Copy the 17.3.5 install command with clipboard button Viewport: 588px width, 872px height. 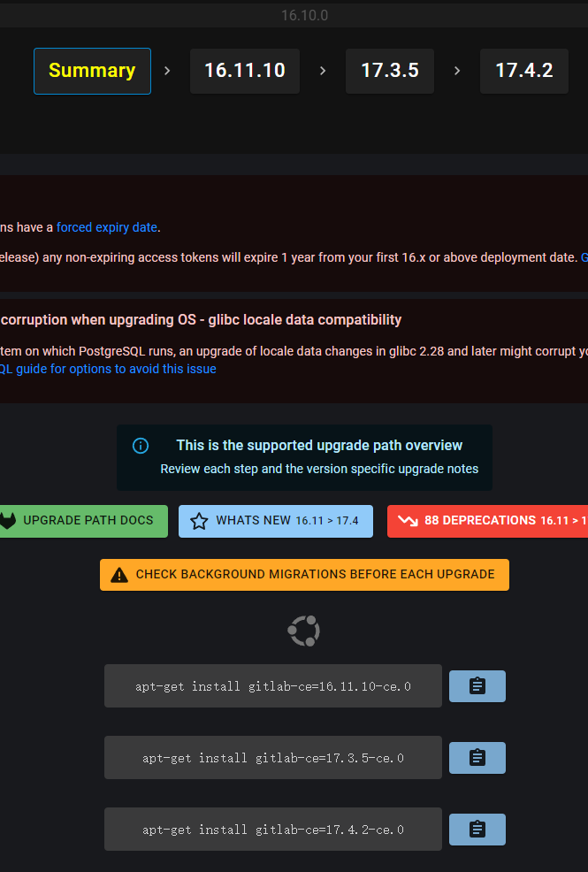[x=477, y=757]
